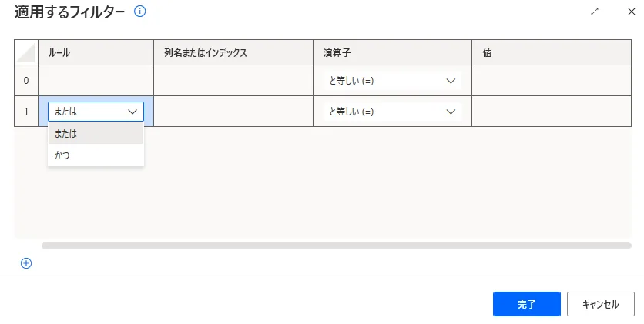Screen dimensions: 644x324
Task: Select row header 1
Action: (26, 112)
